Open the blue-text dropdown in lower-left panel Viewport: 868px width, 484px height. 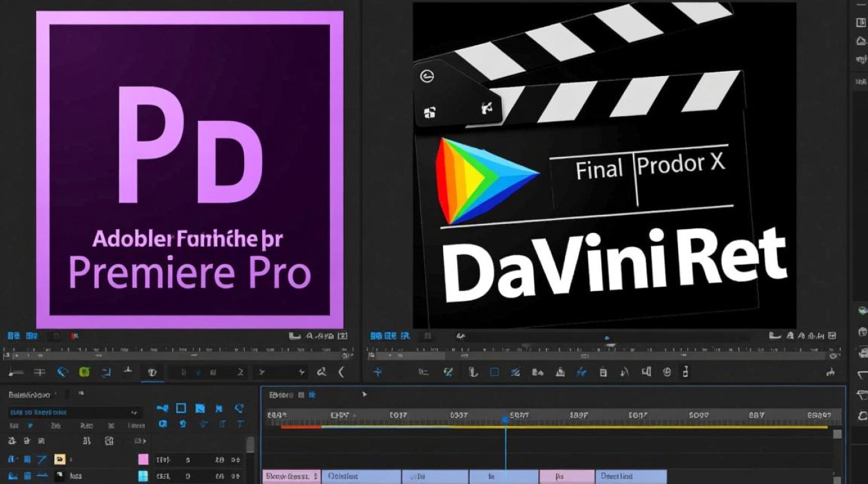[75, 412]
